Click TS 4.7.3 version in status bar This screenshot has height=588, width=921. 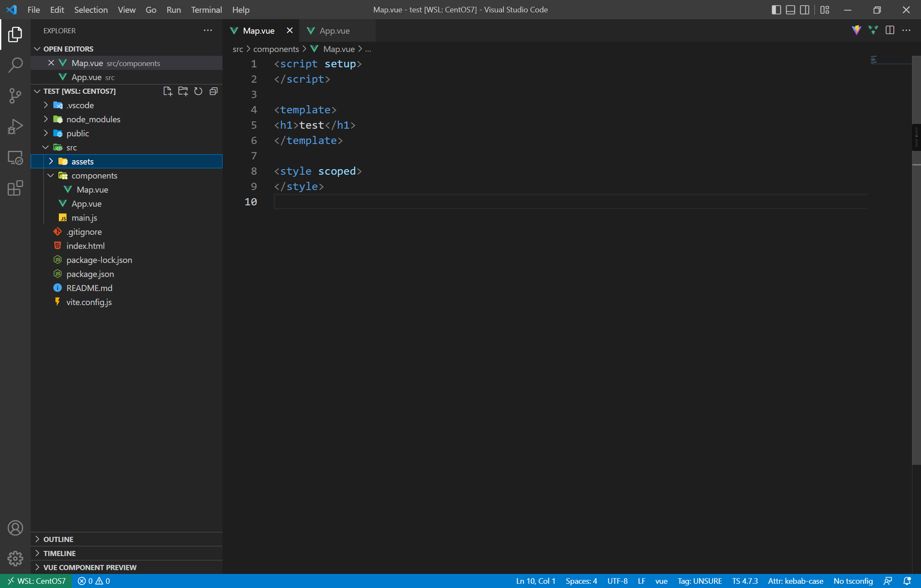coord(745,581)
